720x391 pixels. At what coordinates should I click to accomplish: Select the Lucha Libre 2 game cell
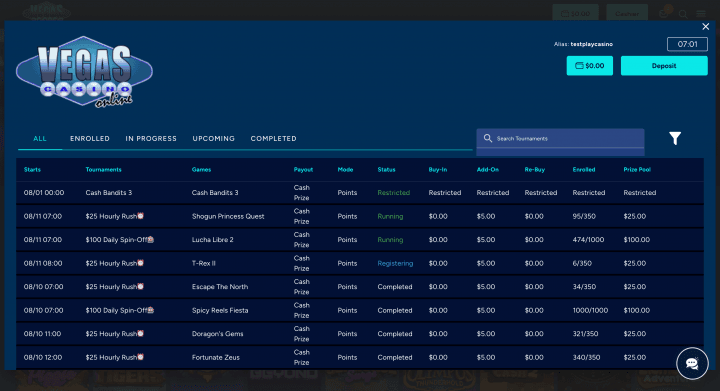coord(213,240)
